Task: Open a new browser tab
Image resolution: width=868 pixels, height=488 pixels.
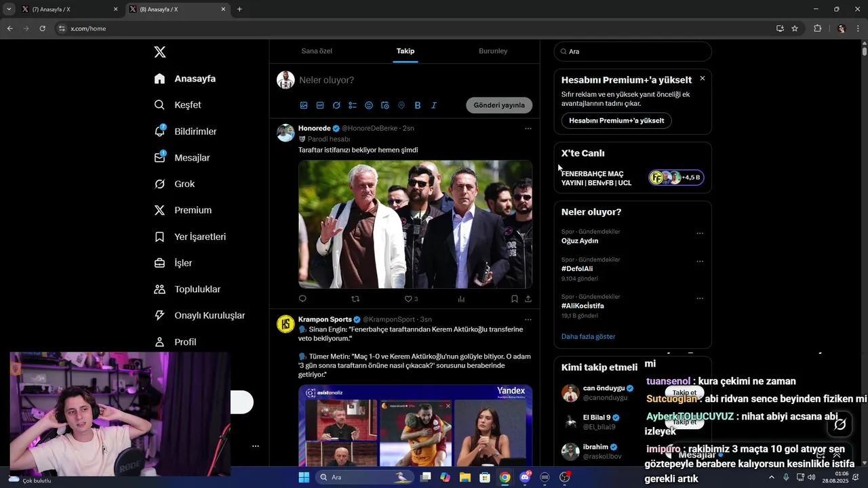Action: (239, 9)
